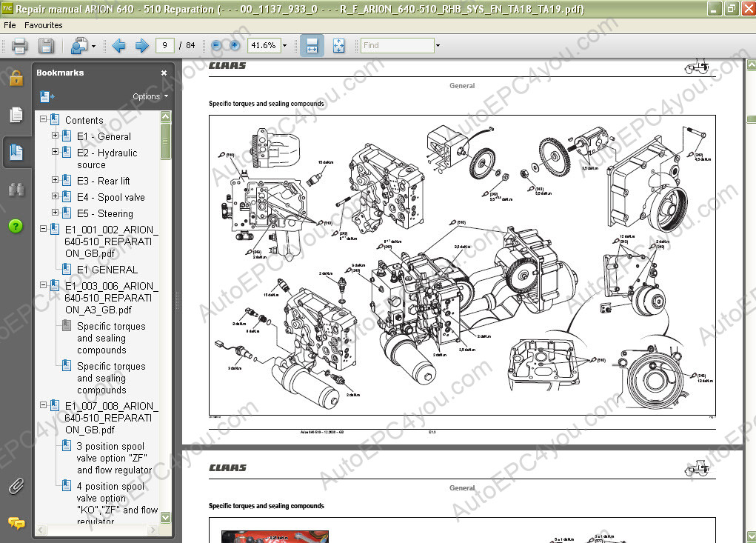Click the Print icon in toolbar
756x543 pixels.
pyautogui.click(x=19, y=46)
